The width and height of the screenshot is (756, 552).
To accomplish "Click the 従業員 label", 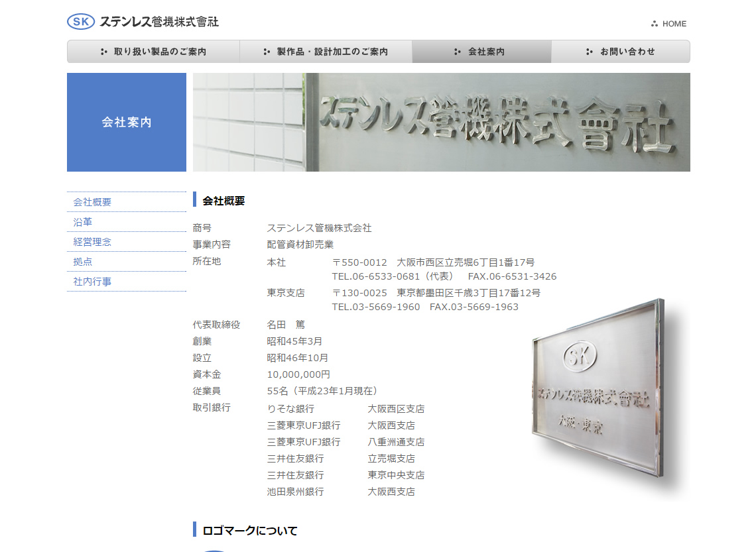I will click(207, 390).
